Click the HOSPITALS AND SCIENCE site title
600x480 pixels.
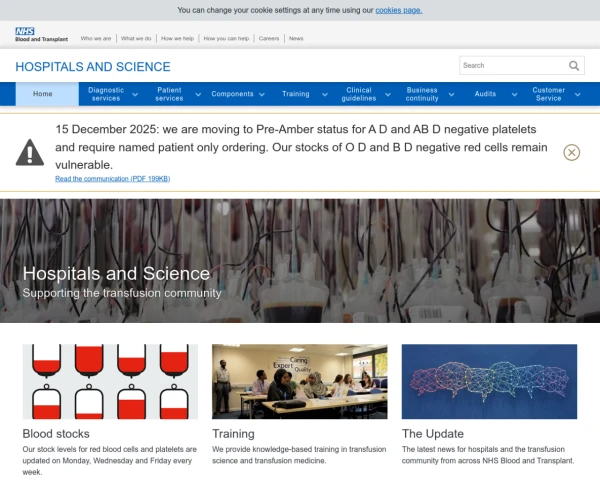coord(93,67)
